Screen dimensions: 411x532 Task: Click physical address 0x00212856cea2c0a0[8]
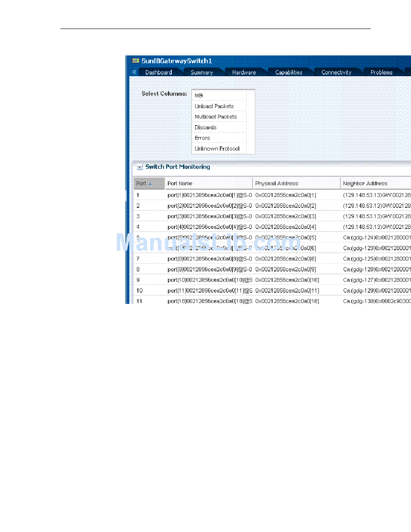(286, 258)
